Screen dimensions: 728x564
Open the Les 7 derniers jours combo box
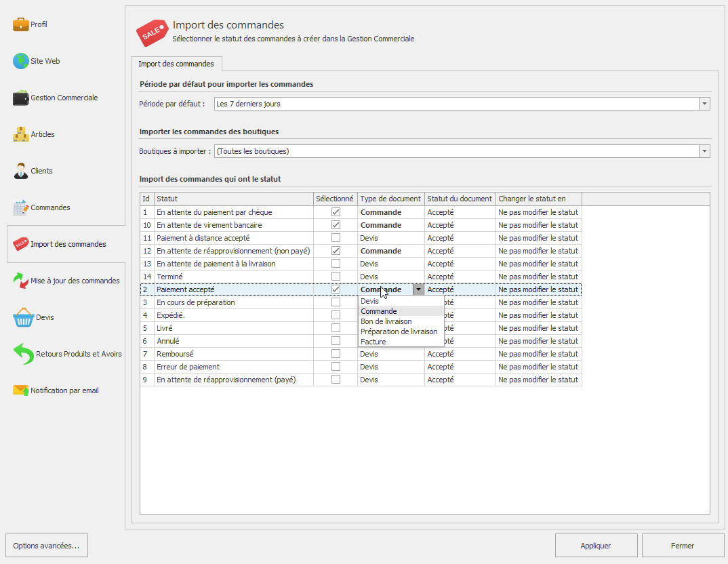[x=462, y=104]
